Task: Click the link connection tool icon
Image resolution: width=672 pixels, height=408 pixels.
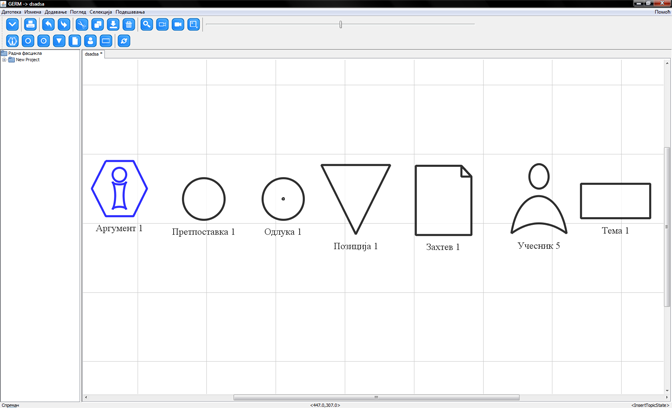Action: point(124,41)
